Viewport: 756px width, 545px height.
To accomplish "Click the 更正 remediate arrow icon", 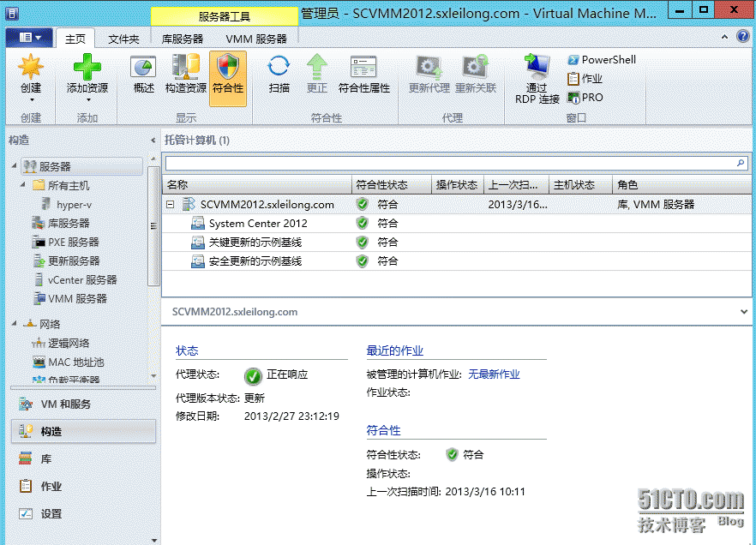I will [x=317, y=67].
